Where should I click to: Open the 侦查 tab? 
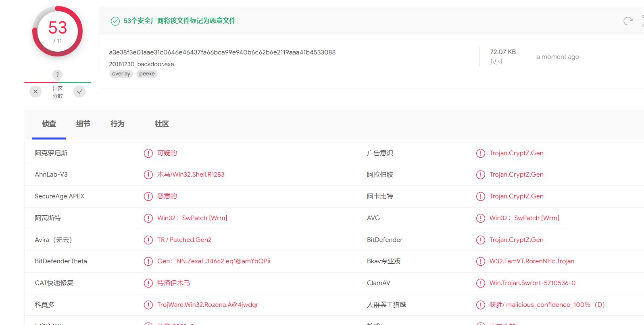(x=49, y=124)
